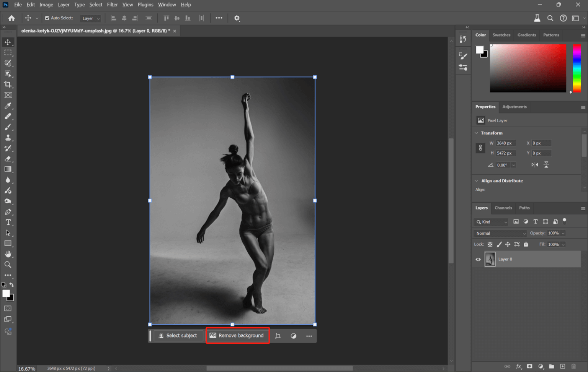Open the layer Opacity dropdown arrow
This screenshot has height=372, width=588.
563,233
